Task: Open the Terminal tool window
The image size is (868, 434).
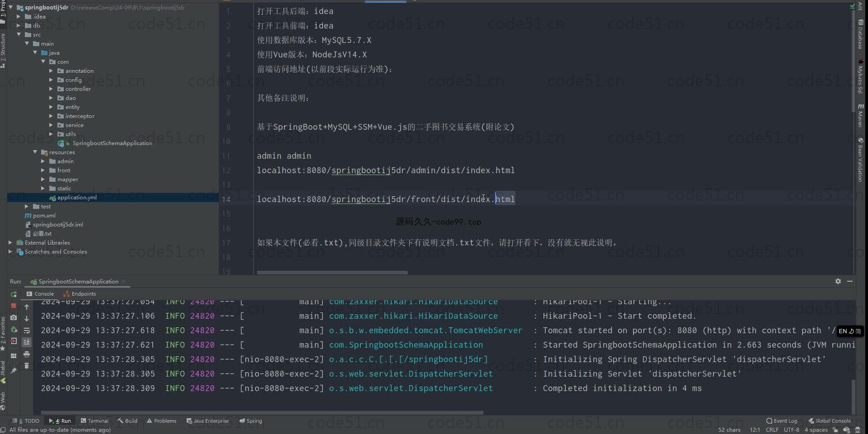Action: (x=94, y=421)
